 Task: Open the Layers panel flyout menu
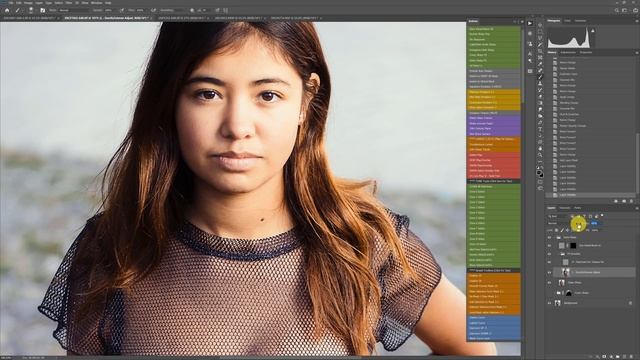click(x=637, y=208)
